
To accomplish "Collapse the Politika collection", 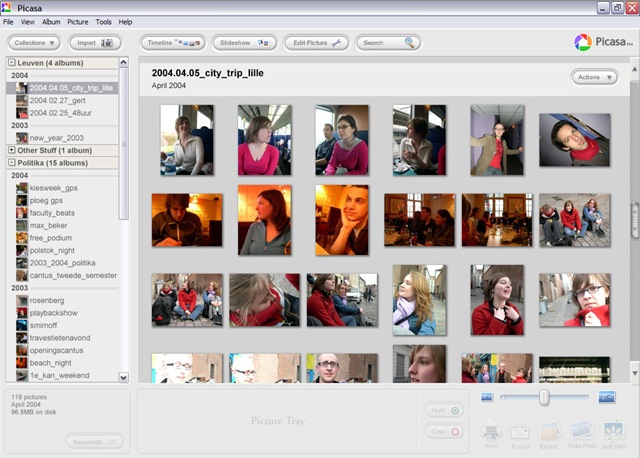I will (11, 162).
